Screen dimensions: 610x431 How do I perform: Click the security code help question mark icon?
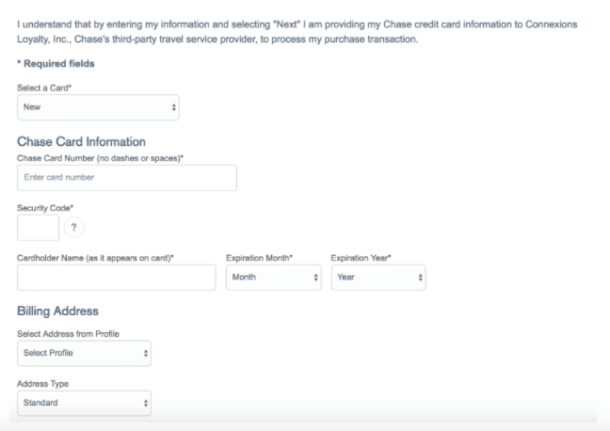point(74,228)
